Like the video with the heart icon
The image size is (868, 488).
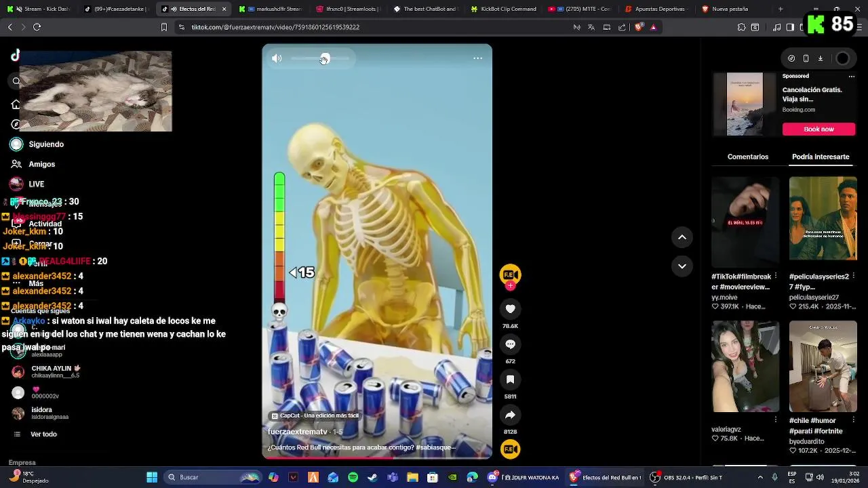pos(511,309)
